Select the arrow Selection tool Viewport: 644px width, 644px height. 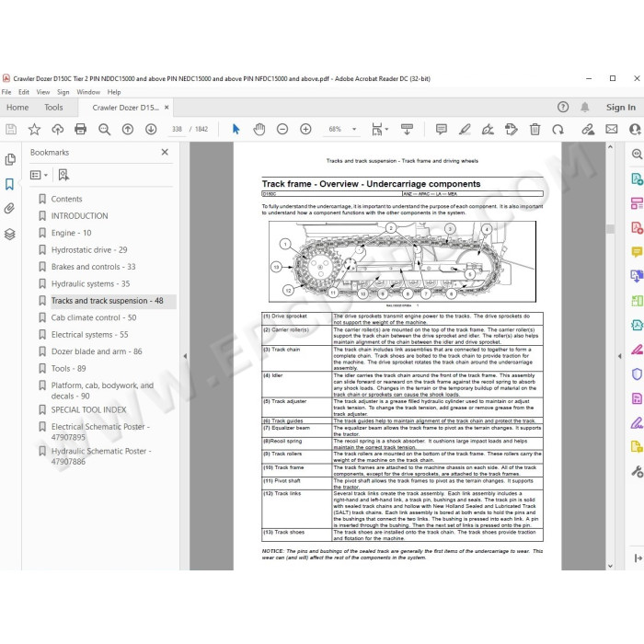pyautogui.click(x=236, y=130)
